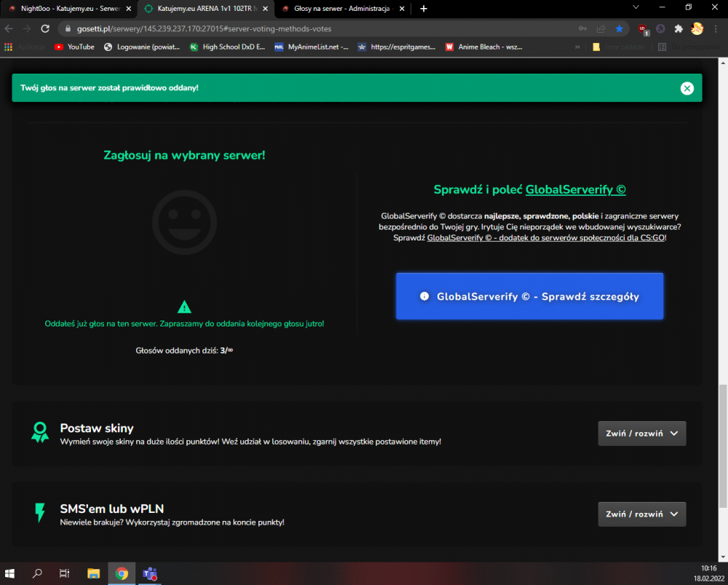Click the padlock site info icon
The width and height of the screenshot is (728, 585).
[68, 29]
